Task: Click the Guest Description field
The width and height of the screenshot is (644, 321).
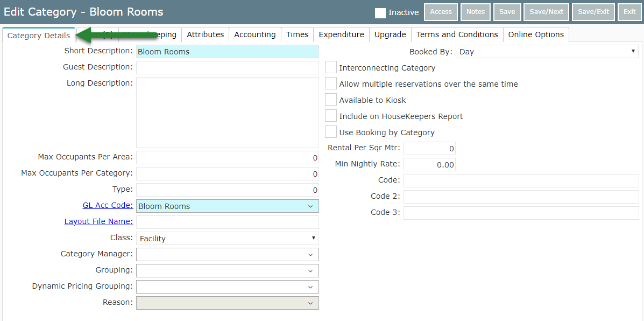Action: 227,68
